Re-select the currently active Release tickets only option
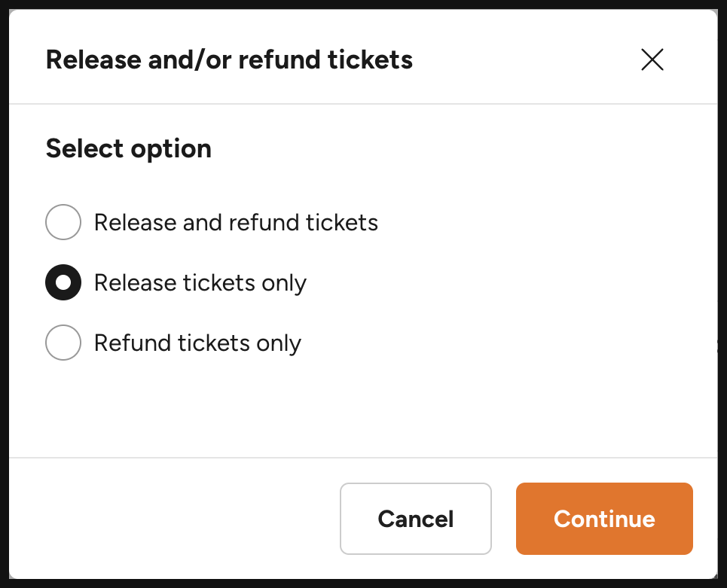 pos(63,282)
